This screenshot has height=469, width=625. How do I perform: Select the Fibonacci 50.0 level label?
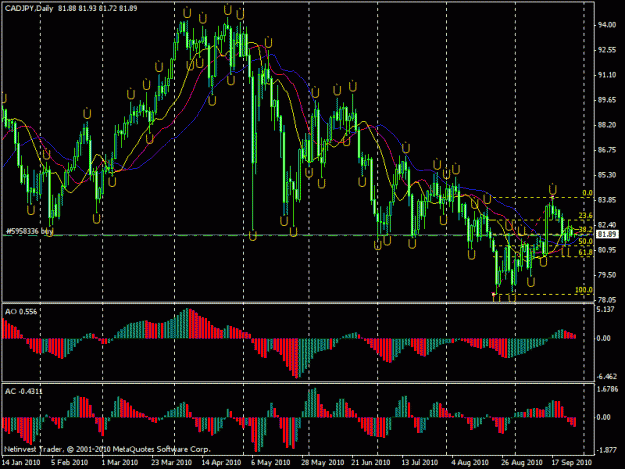[x=586, y=241]
